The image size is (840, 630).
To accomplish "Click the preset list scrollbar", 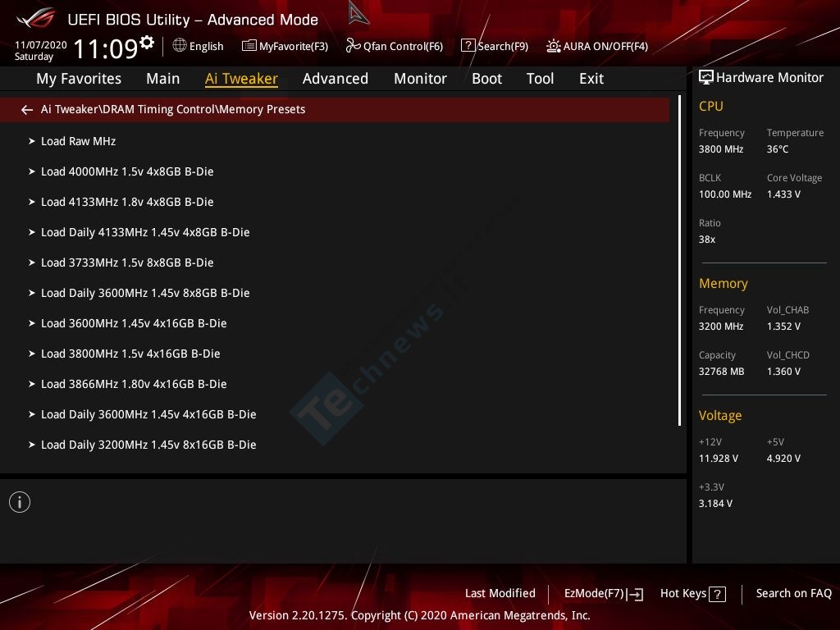I will click(679, 261).
